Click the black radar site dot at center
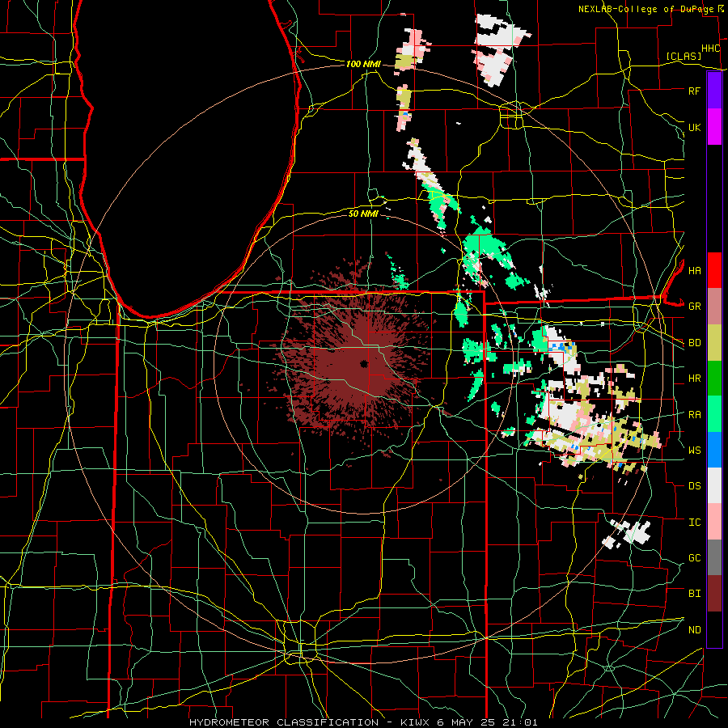The height and width of the screenshot is (728, 728). 363,363
